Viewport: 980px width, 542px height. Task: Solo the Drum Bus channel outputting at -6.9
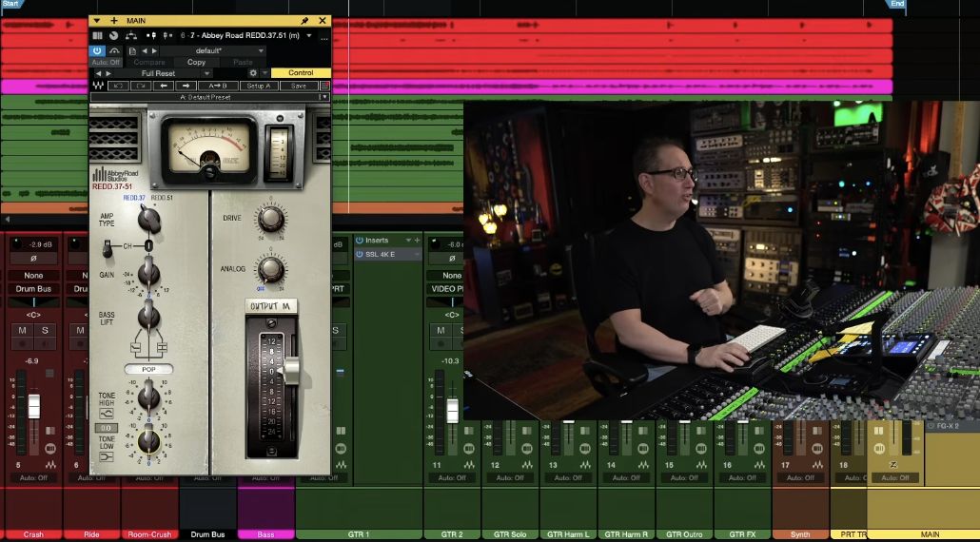coord(45,331)
